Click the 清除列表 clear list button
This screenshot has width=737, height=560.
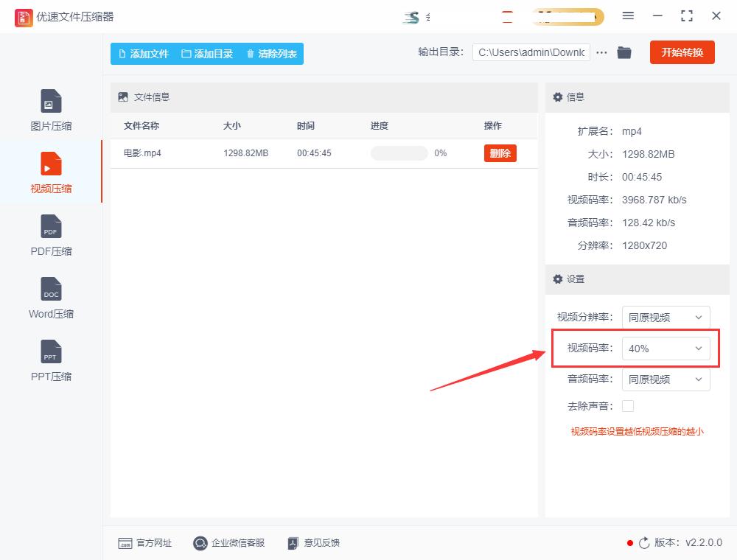pyautogui.click(x=271, y=53)
